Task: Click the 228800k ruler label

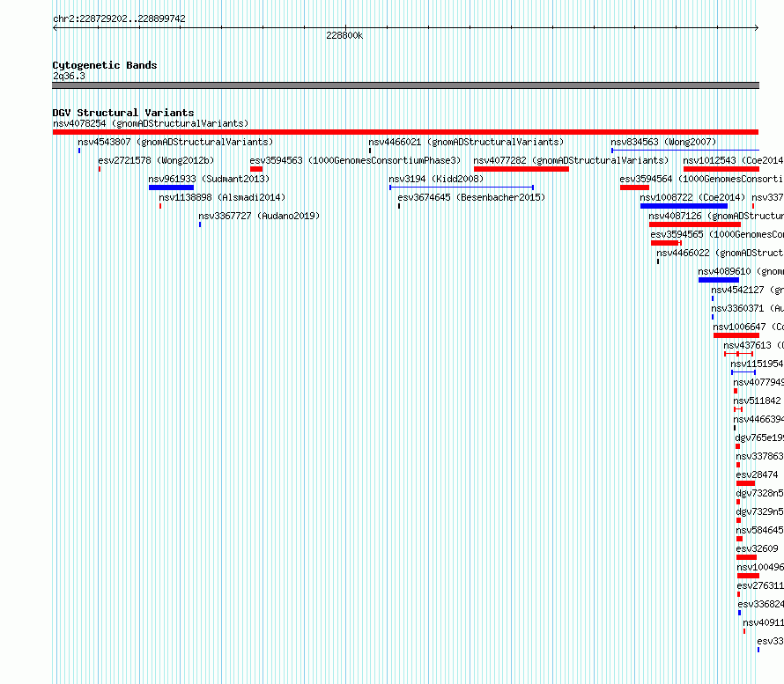Action: point(344,35)
